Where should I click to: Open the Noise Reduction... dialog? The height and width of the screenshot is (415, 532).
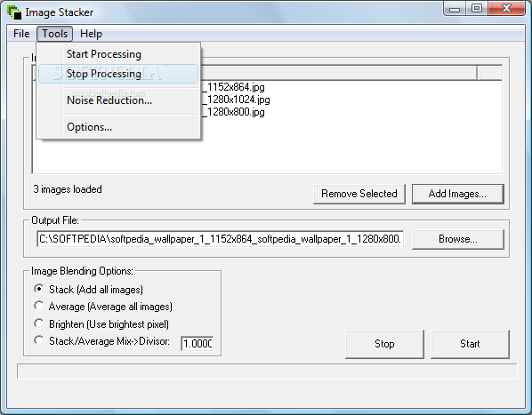118,100
